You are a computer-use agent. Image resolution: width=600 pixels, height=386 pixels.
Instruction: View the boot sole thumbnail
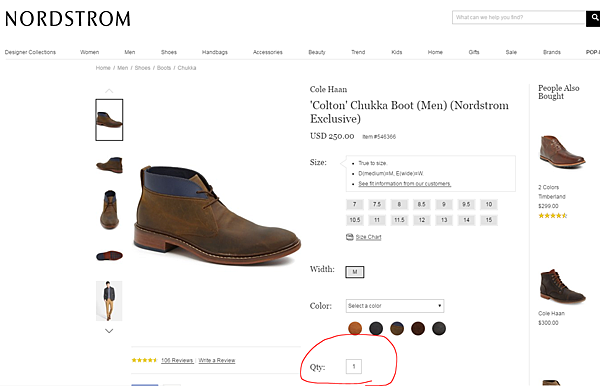pos(109,256)
